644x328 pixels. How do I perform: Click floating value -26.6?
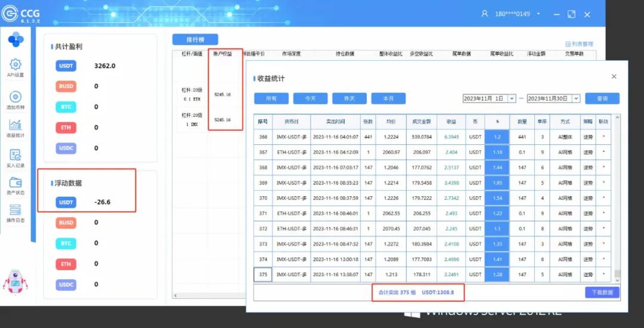click(x=103, y=202)
